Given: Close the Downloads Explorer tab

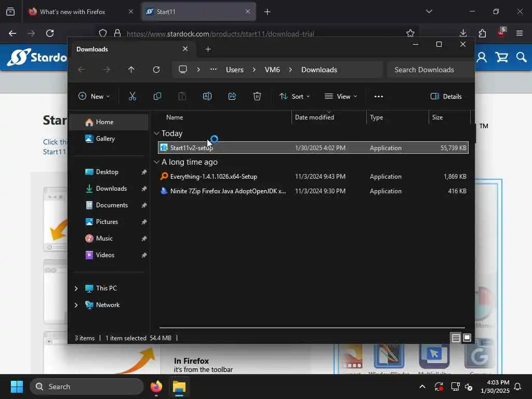Looking at the screenshot, I should [x=185, y=49].
